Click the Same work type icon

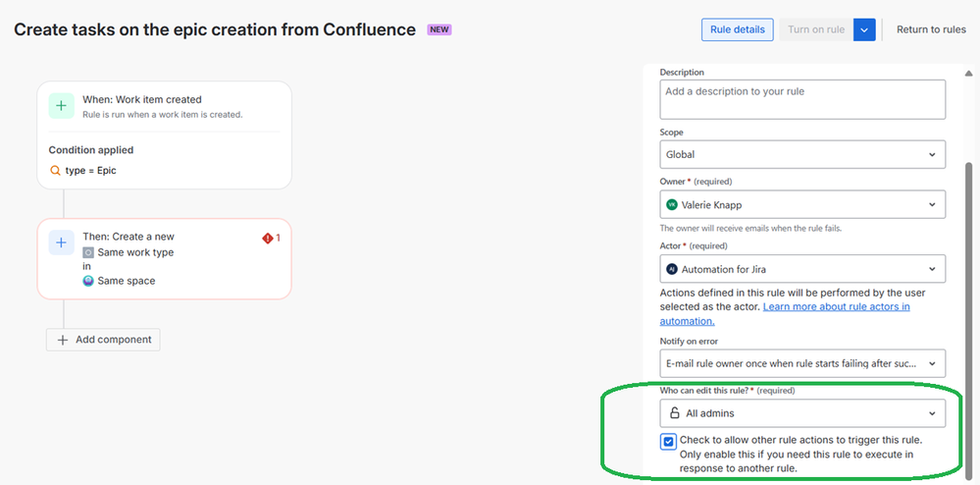pyautogui.click(x=88, y=253)
